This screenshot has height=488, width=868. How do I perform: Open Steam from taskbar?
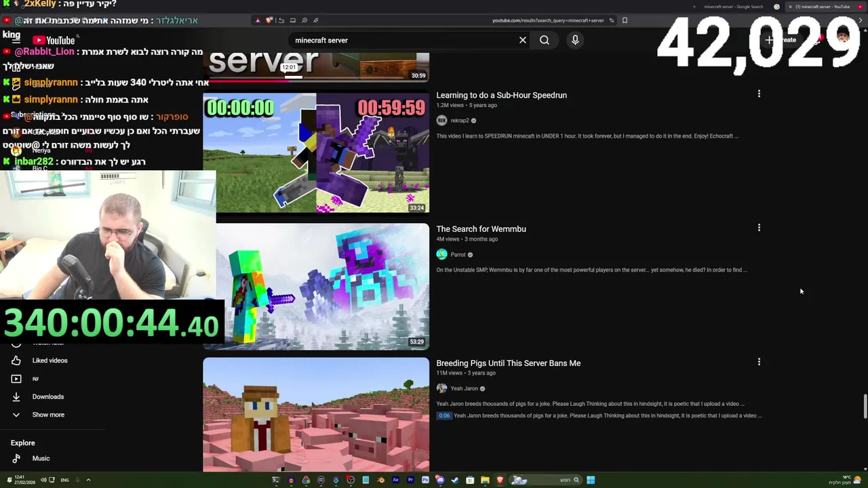[455, 480]
